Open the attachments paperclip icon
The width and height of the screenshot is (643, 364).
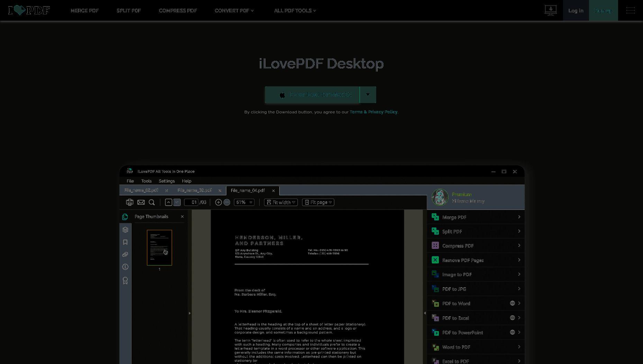click(x=125, y=254)
